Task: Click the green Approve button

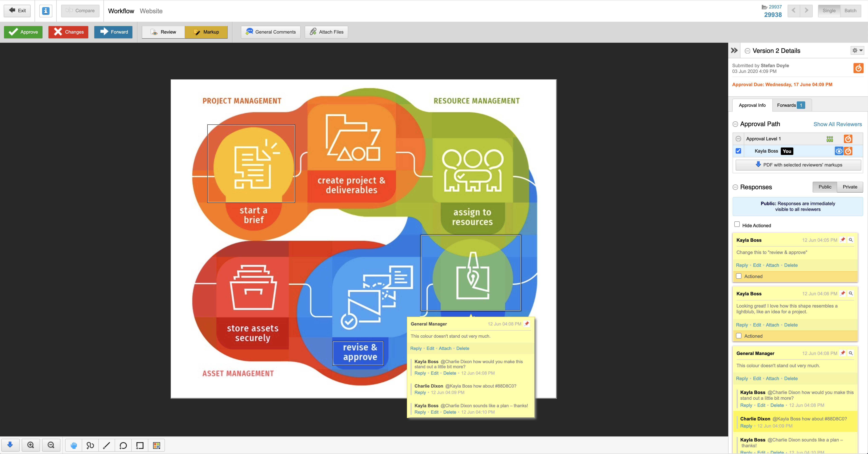Action: point(23,32)
